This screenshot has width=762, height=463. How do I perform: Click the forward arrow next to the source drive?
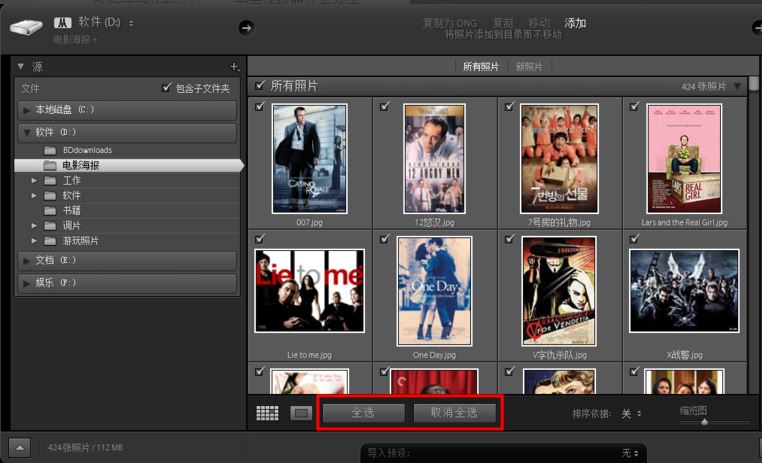246,28
